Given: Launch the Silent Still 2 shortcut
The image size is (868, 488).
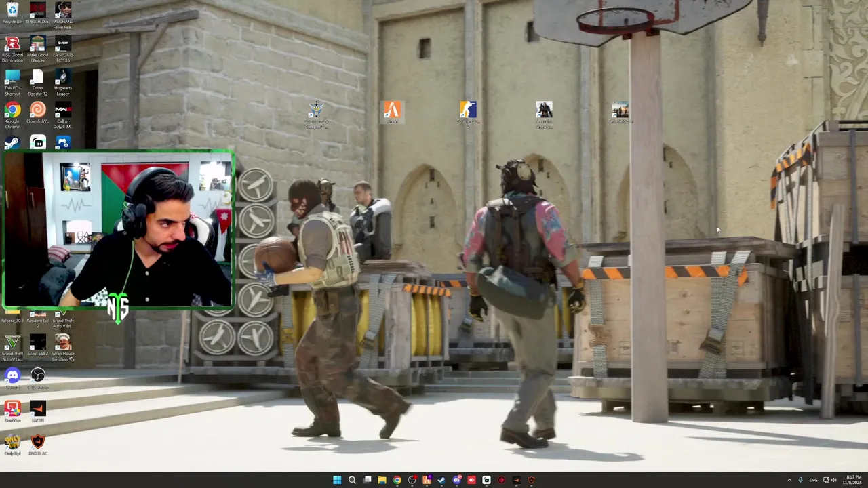Looking at the screenshot, I should point(38,346).
